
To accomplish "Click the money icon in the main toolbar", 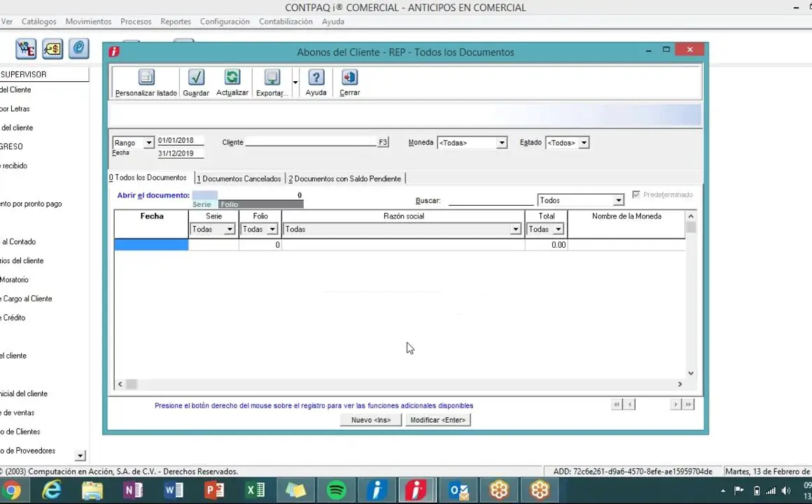I will pos(52,49).
